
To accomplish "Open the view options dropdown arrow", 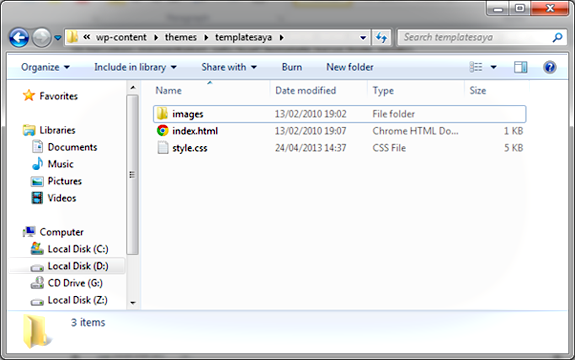I will click(x=494, y=67).
